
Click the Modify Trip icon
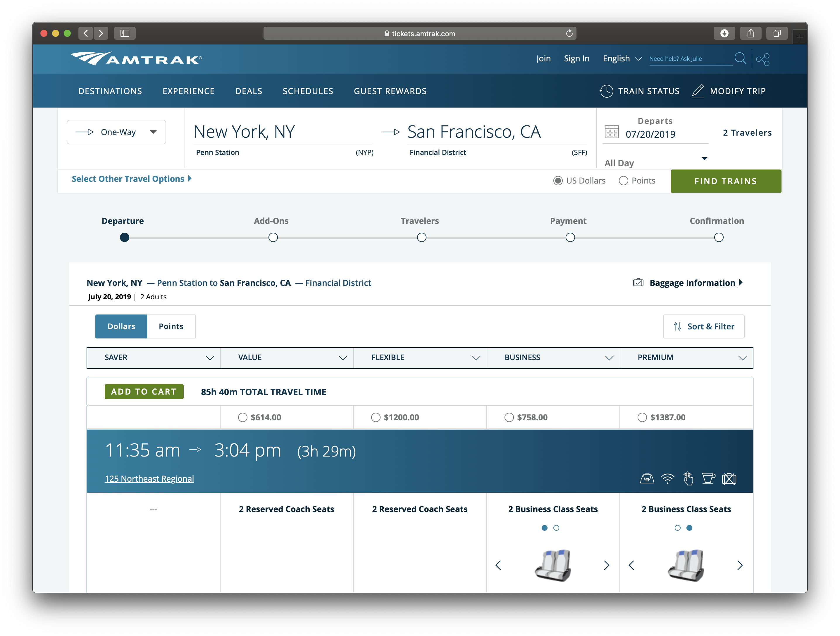click(698, 91)
